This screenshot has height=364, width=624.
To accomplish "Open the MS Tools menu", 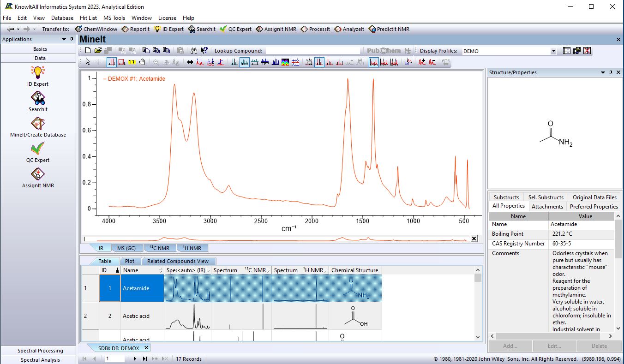I will (x=114, y=18).
